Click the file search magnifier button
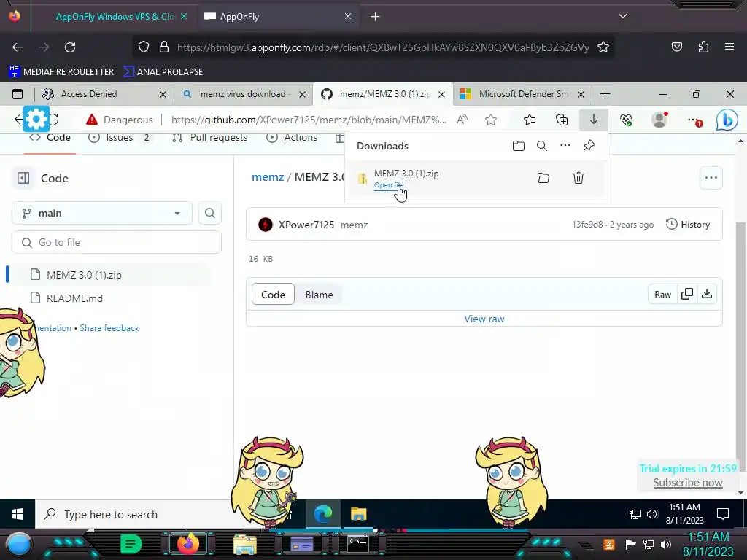Viewport: 747px width, 560px height. pyautogui.click(x=210, y=214)
